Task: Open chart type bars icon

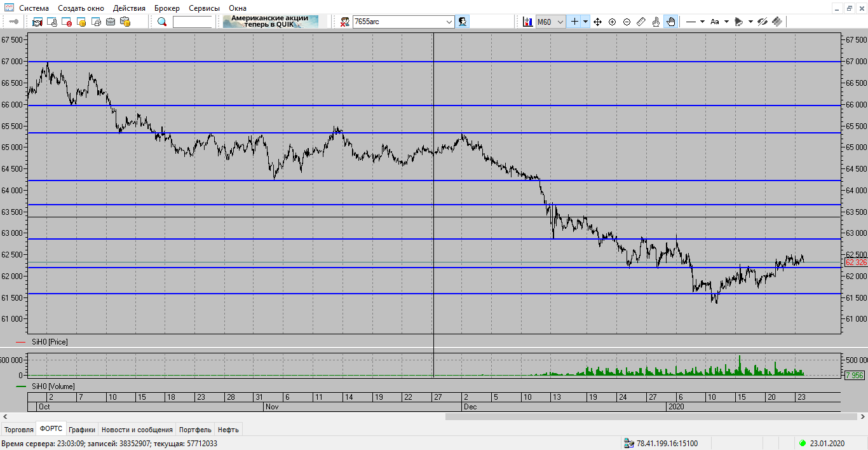Action: (x=527, y=22)
